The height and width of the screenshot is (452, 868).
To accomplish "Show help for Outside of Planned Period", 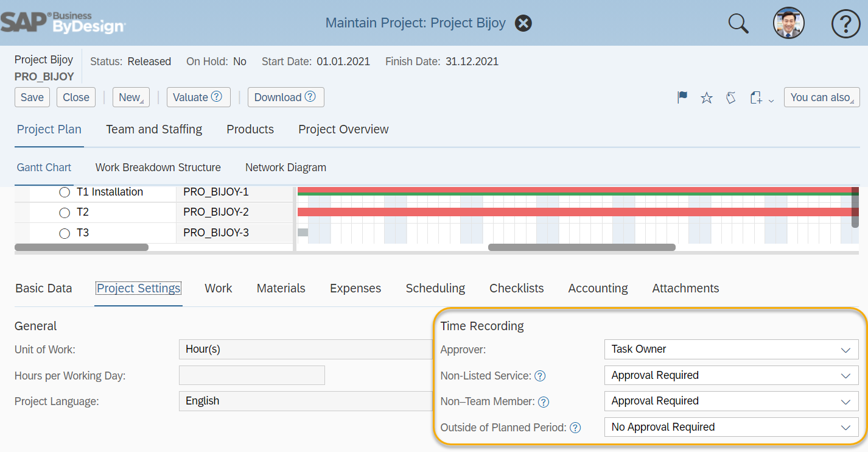I will (575, 428).
